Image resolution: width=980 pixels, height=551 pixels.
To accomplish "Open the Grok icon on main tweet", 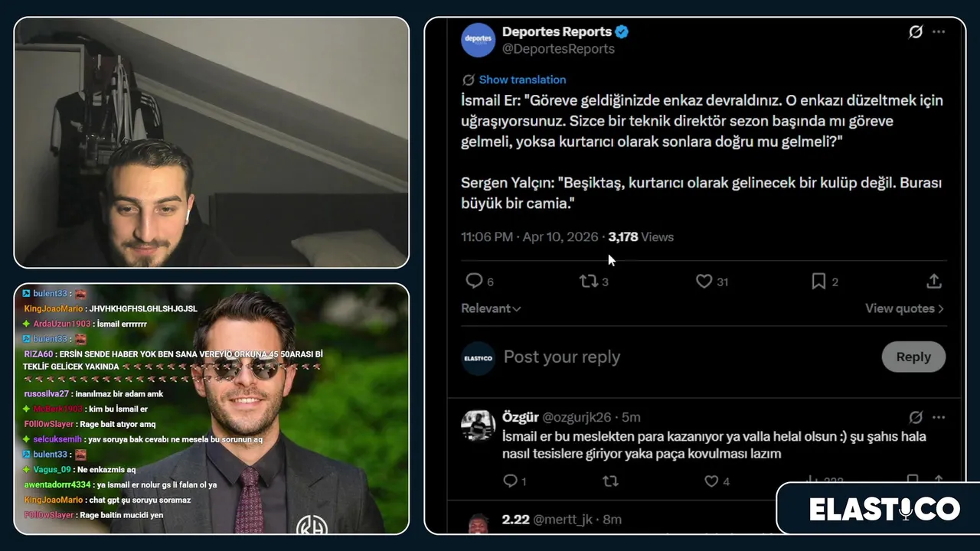I will (x=915, y=32).
